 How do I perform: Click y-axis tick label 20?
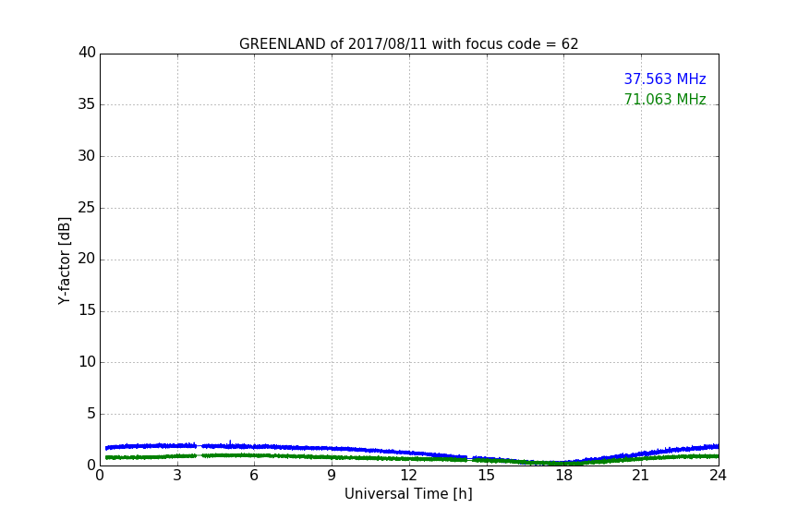pos(87,259)
